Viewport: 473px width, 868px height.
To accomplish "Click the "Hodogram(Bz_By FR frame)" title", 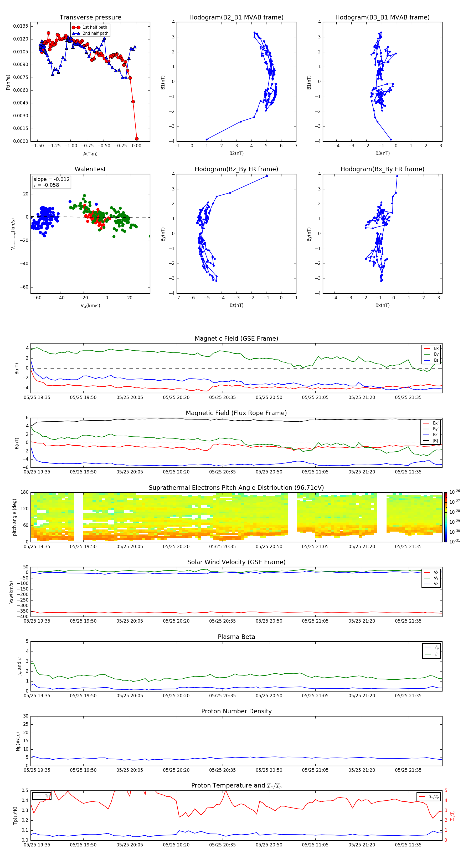I will (236, 169).
